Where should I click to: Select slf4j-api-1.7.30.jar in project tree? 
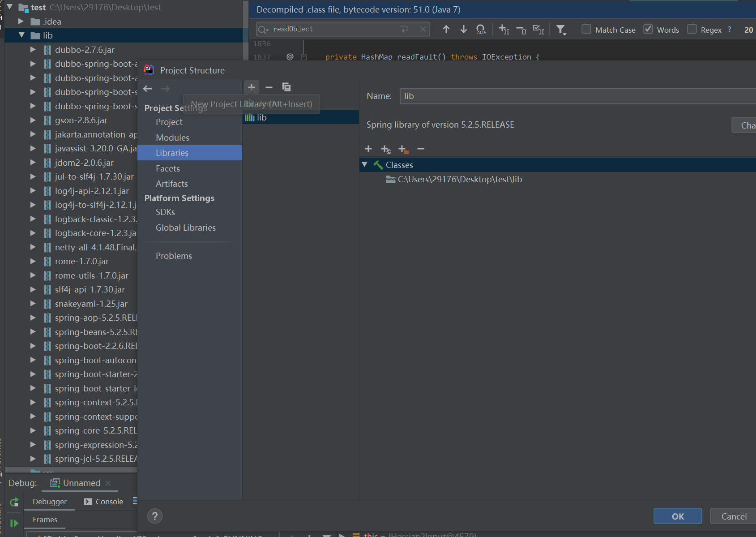point(90,289)
